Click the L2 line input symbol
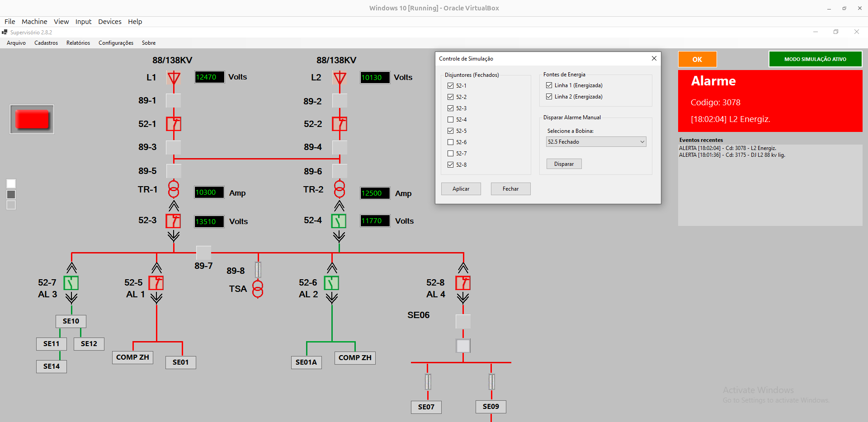The image size is (868, 422). click(340, 78)
